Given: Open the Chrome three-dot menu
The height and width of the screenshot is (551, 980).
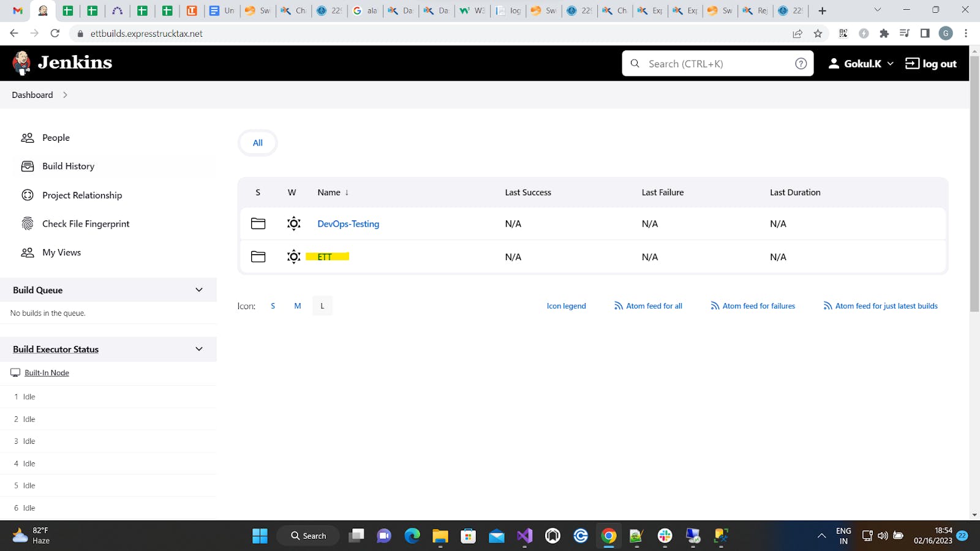Looking at the screenshot, I should pyautogui.click(x=966, y=34).
